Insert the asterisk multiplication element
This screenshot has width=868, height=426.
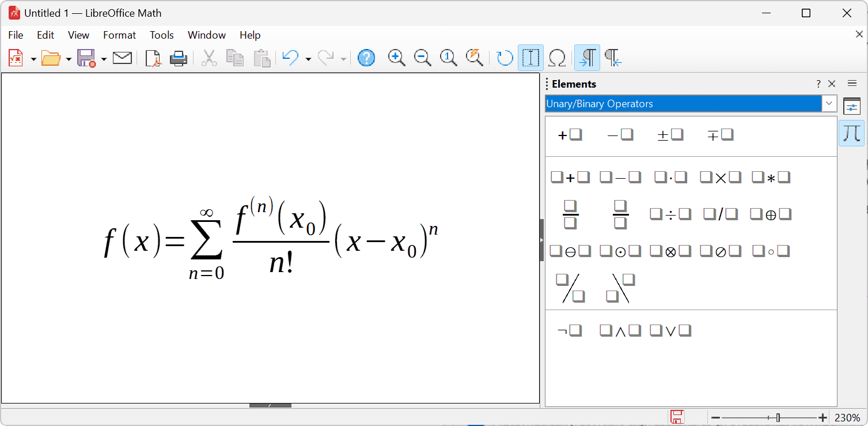771,178
